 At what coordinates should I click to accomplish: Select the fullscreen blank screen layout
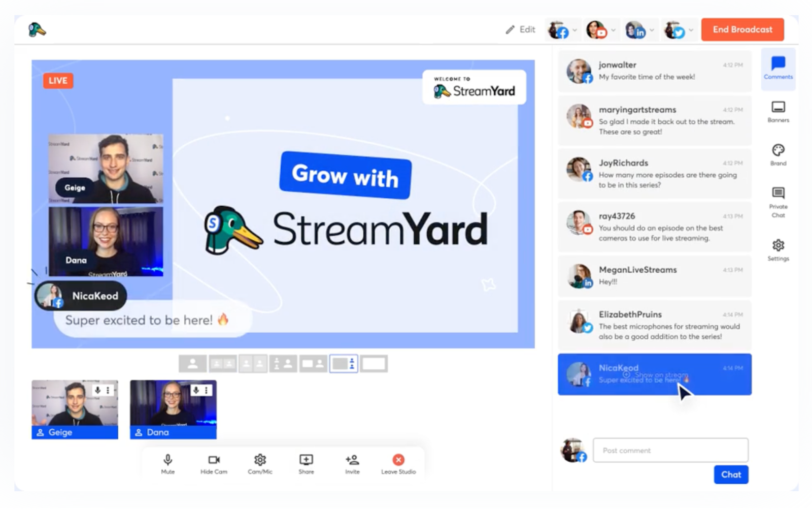(x=374, y=364)
